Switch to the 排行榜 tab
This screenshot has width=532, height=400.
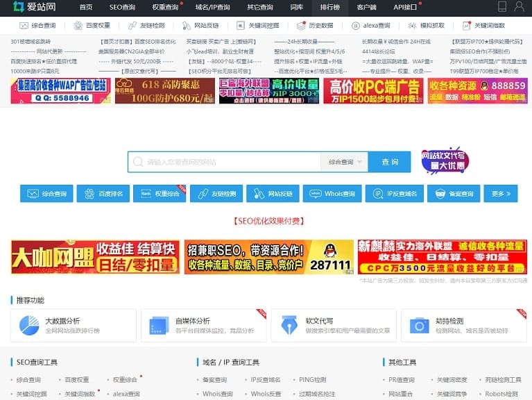coord(329,7)
